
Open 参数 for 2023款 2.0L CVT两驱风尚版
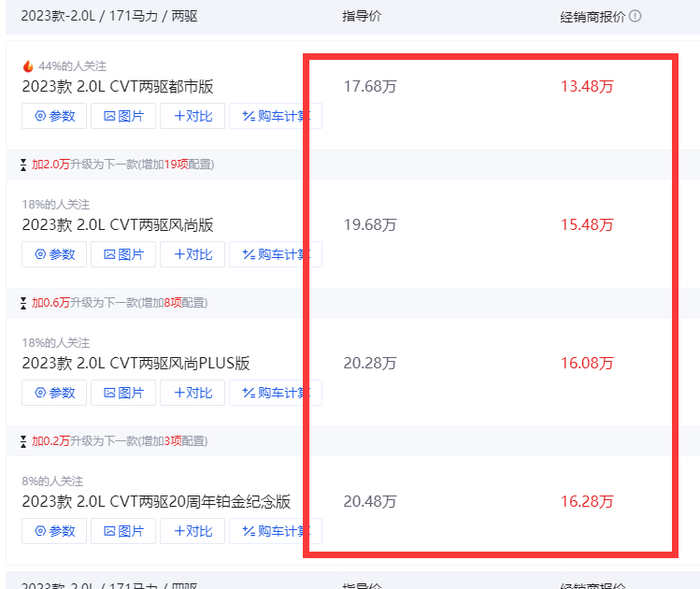point(54,254)
